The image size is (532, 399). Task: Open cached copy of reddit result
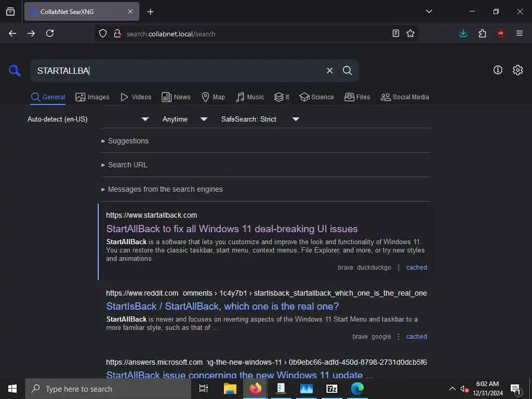(416, 337)
